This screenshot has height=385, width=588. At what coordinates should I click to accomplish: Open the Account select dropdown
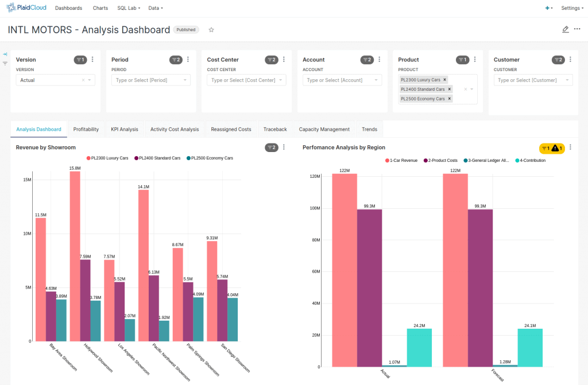[x=342, y=80]
